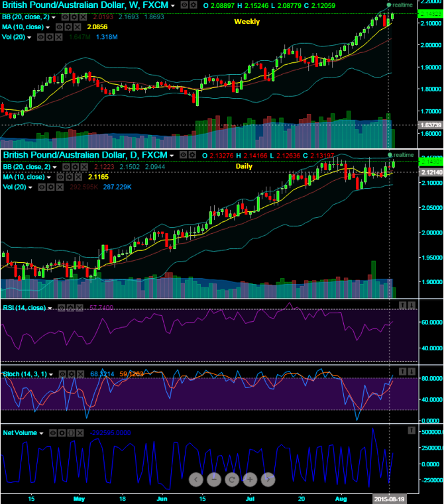The image size is (444, 504).
Task: Open the Net Volume source code braces icon
Action: pos(71,433)
